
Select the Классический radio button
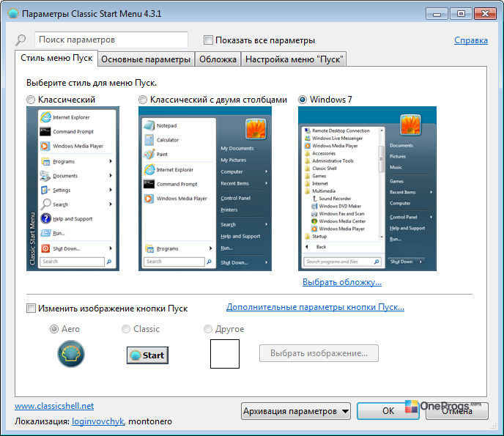point(31,100)
